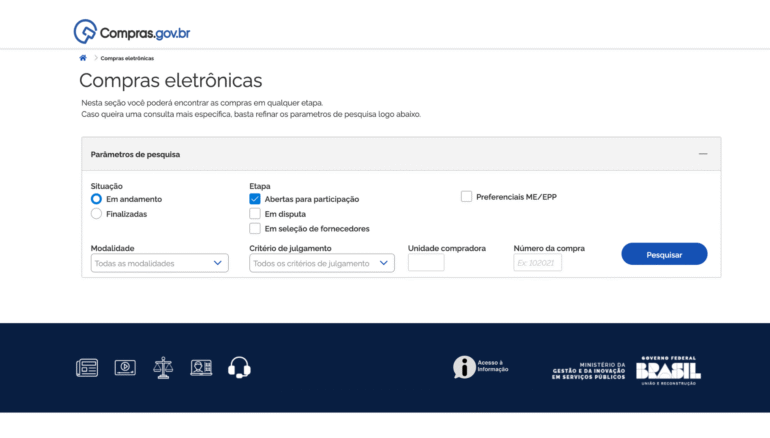Click the Número da compra input field
Screen dimensions: 770x438
tap(537, 263)
